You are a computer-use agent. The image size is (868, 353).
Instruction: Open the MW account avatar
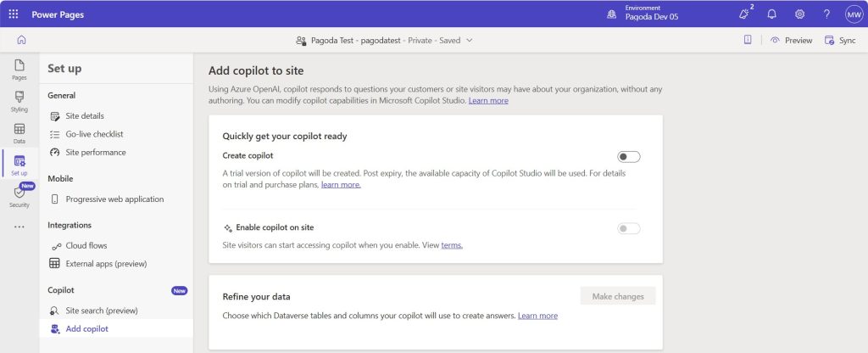click(x=854, y=14)
